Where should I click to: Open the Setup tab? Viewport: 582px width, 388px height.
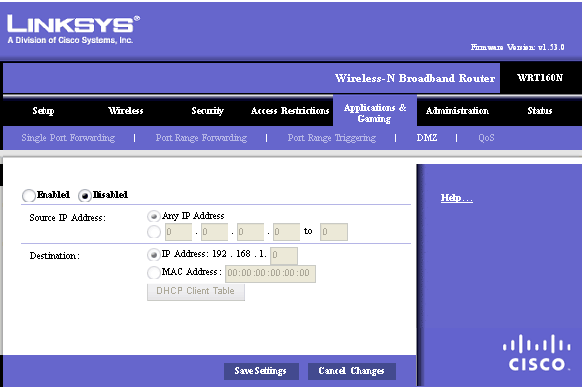click(43, 111)
